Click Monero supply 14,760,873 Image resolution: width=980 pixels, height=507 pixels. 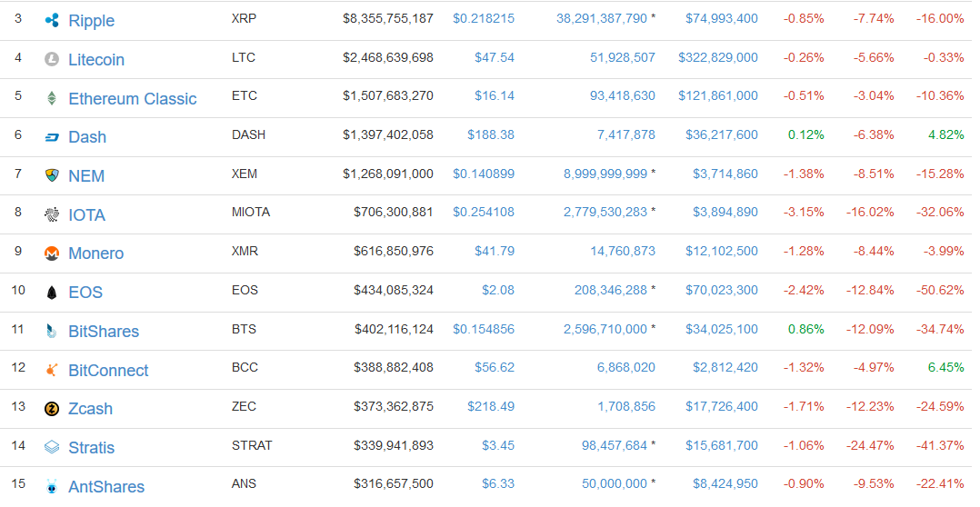point(623,251)
